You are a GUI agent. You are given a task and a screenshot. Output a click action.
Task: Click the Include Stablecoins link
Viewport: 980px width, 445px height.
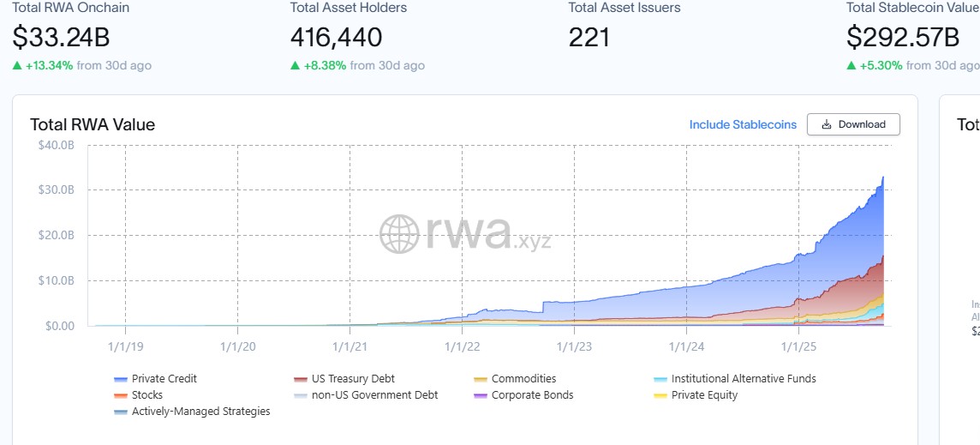click(x=743, y=124)
